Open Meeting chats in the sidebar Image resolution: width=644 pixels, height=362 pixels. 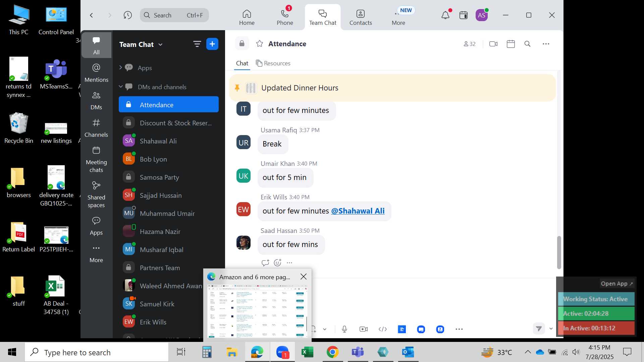[x=96, y=159]
